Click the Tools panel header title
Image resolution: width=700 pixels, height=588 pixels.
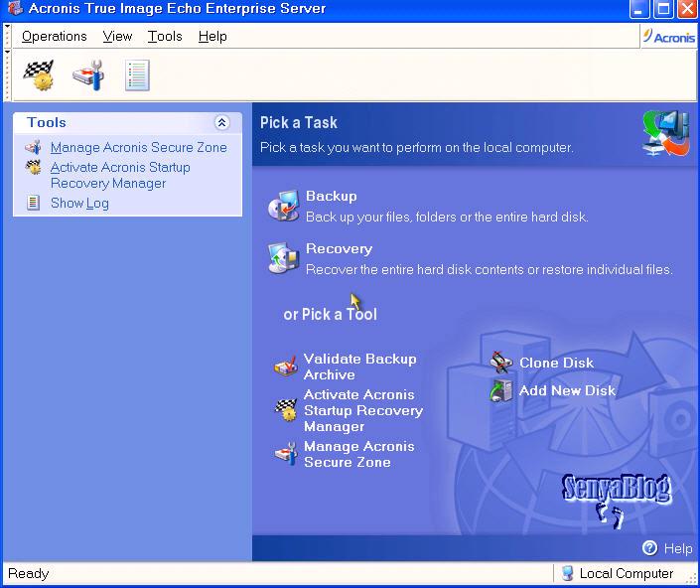(47, 122)
